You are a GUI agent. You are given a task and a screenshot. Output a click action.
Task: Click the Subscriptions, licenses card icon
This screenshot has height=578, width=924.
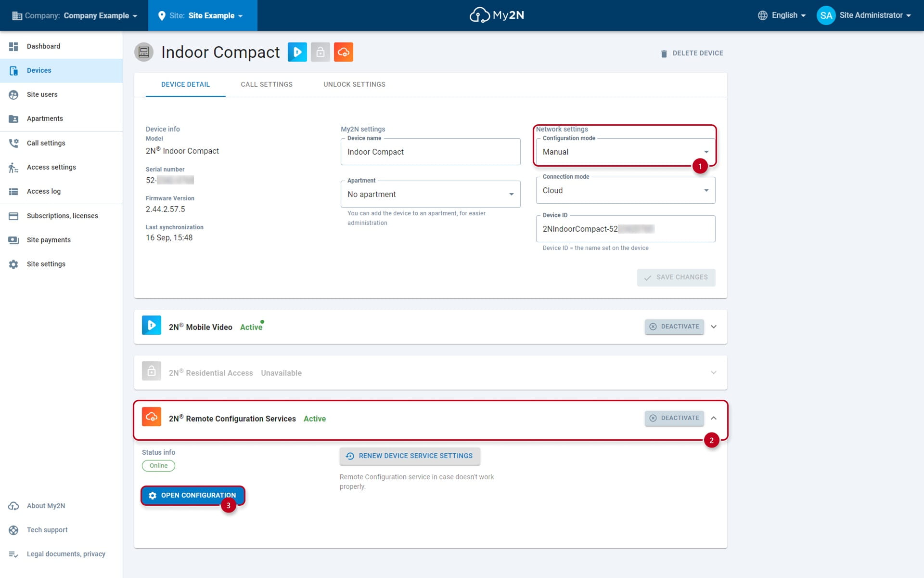[13, 216]
